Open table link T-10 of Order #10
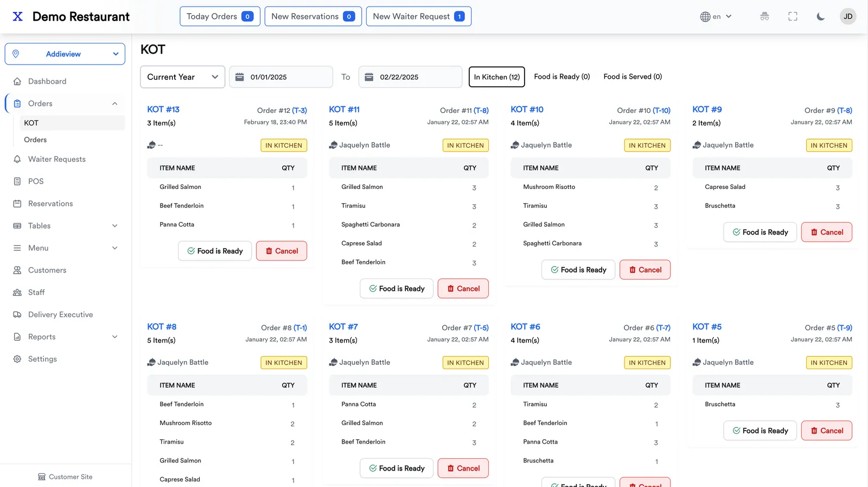The height and width of the screenshot is (487, 868). click(661, 110)
